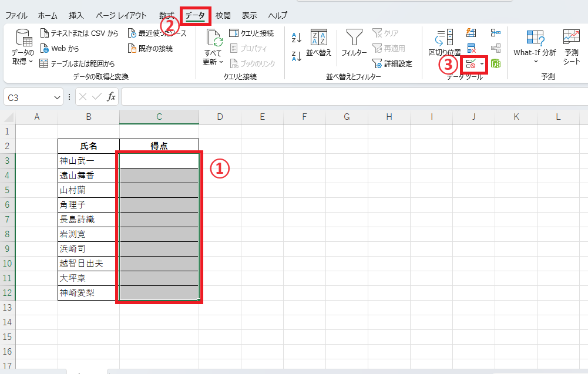The height and width of the screenshot is (374, 588).
Task: Select cell 遠山舞香
Action: tap(89, 176)
